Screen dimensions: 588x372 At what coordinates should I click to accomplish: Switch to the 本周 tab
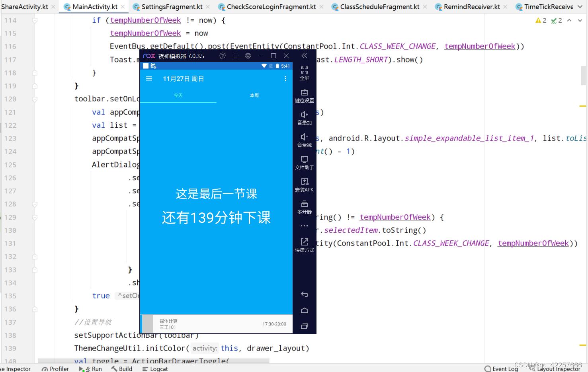254,95
